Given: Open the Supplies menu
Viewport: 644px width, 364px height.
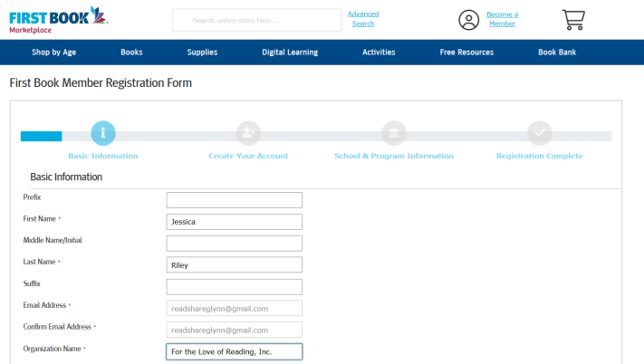Looking at the screenshot, I should [x=202, y=53].
